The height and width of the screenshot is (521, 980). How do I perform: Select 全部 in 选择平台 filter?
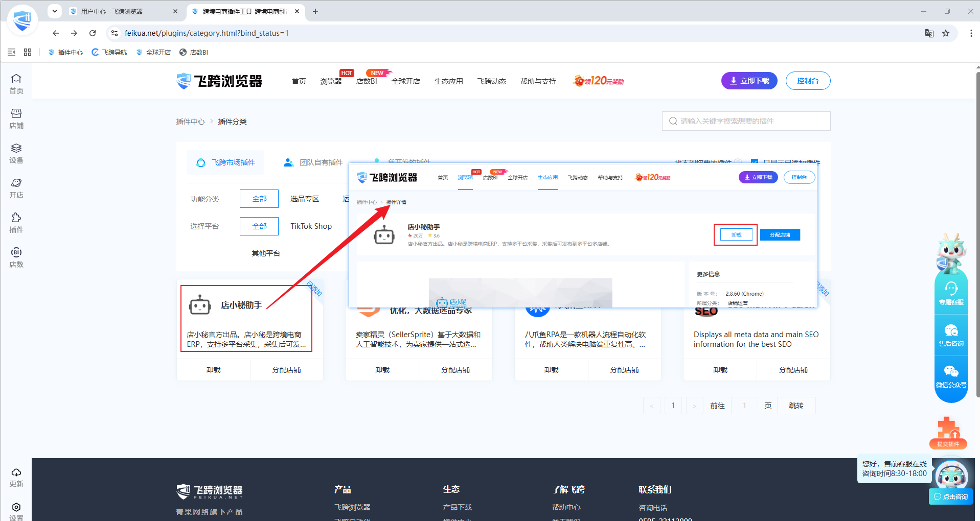[259, 226]
